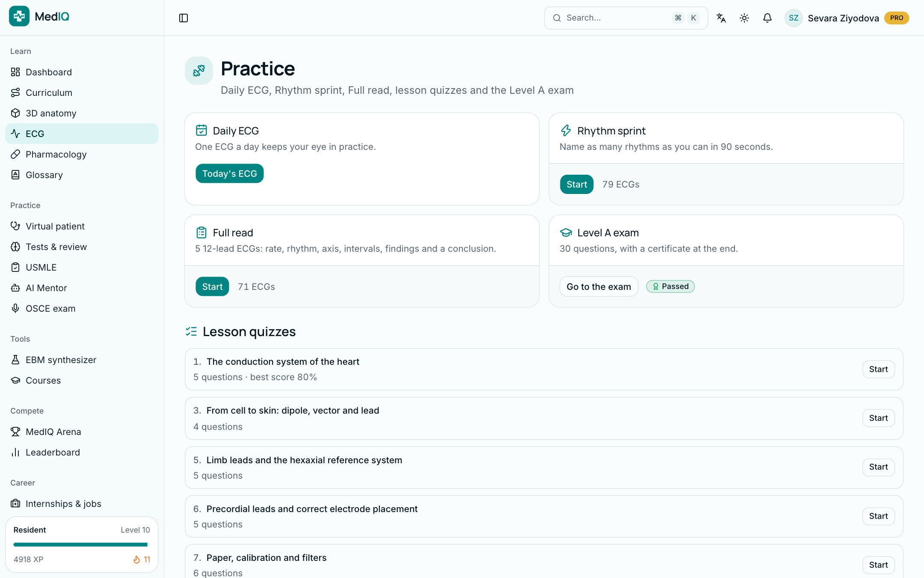
Task: Open notifications bell
Action: click(x=767, y=18)
